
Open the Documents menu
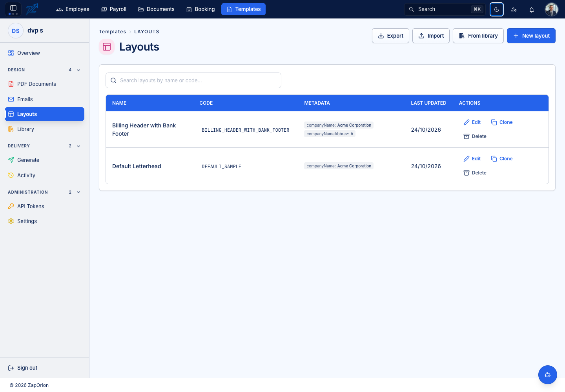156,9
